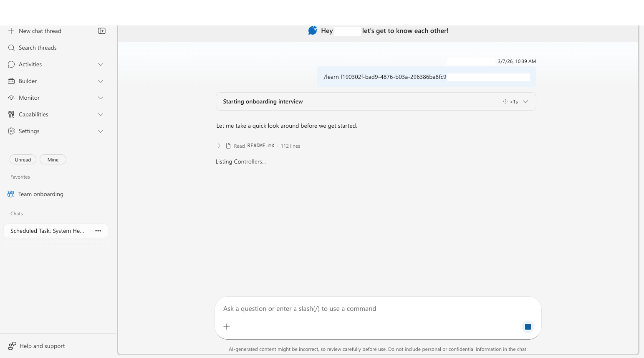The width and height of the screenshot is (644, 358).
Task: Click the /learn command message bubble
Action: click(426, 77)
